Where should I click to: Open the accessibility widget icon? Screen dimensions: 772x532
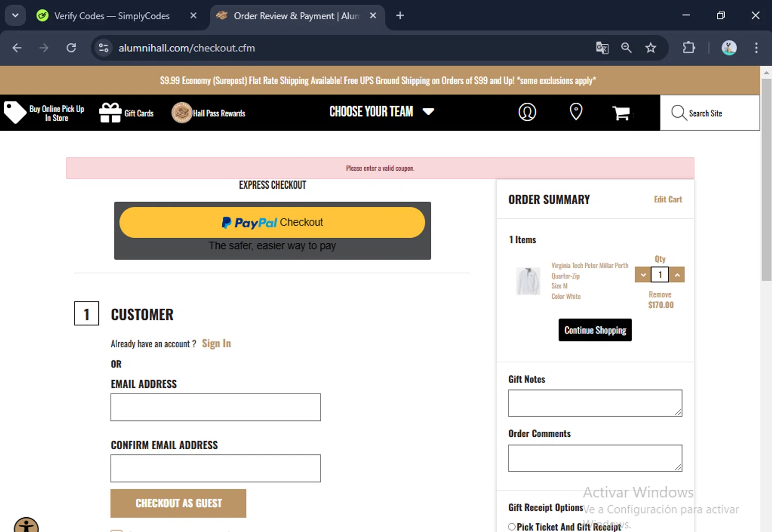point(26,525)
